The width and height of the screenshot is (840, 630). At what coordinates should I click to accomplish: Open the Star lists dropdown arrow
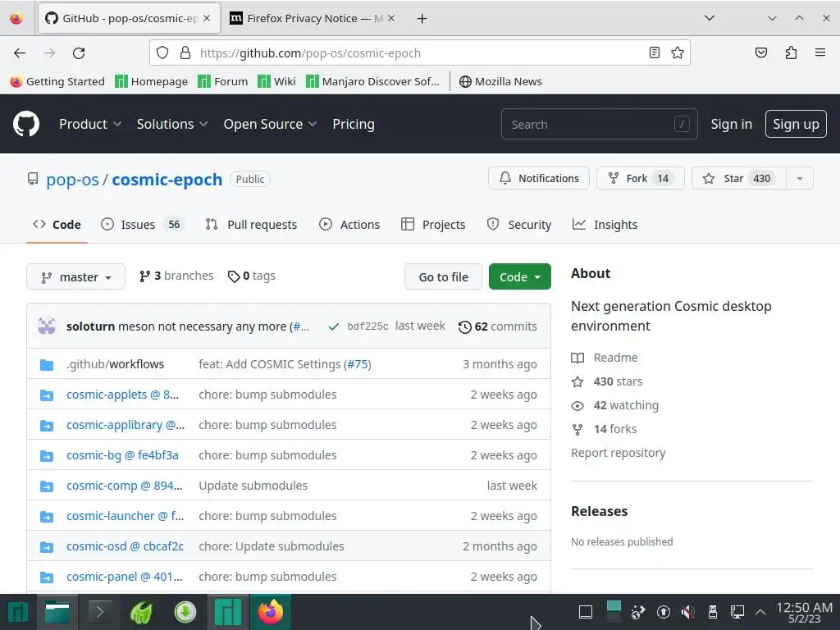click(800, 178)
